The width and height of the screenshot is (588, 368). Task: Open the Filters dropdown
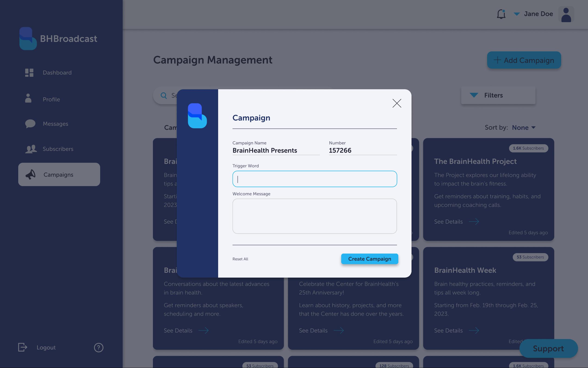click(x=498, y=95)
